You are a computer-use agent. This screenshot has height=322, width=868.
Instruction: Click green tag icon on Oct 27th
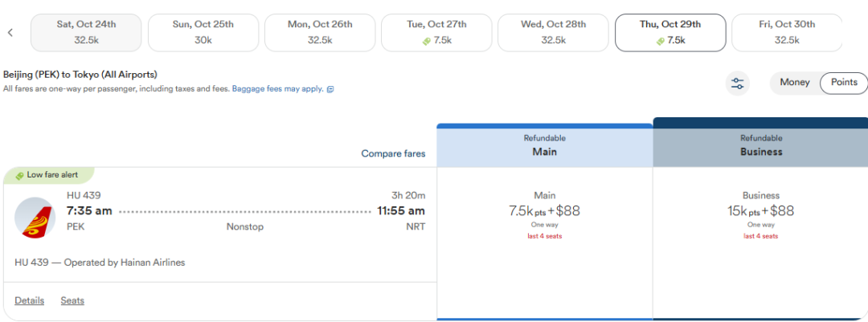[x=426, y=41]
